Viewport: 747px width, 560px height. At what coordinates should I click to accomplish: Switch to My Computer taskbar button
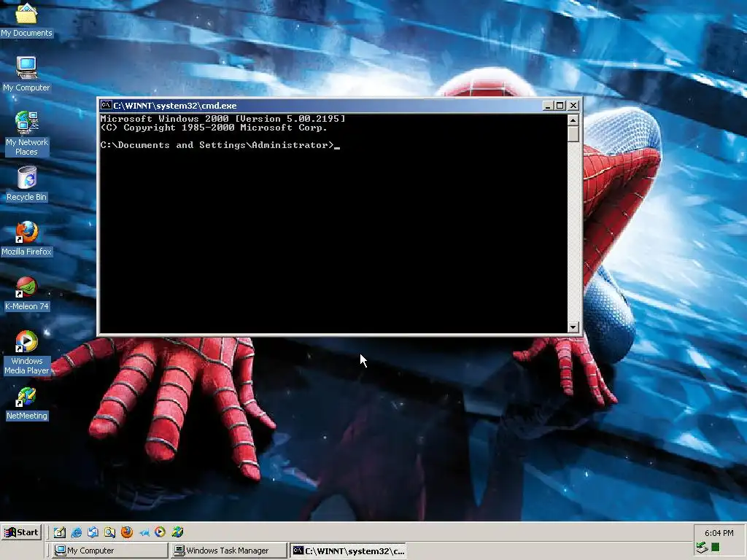109,551
